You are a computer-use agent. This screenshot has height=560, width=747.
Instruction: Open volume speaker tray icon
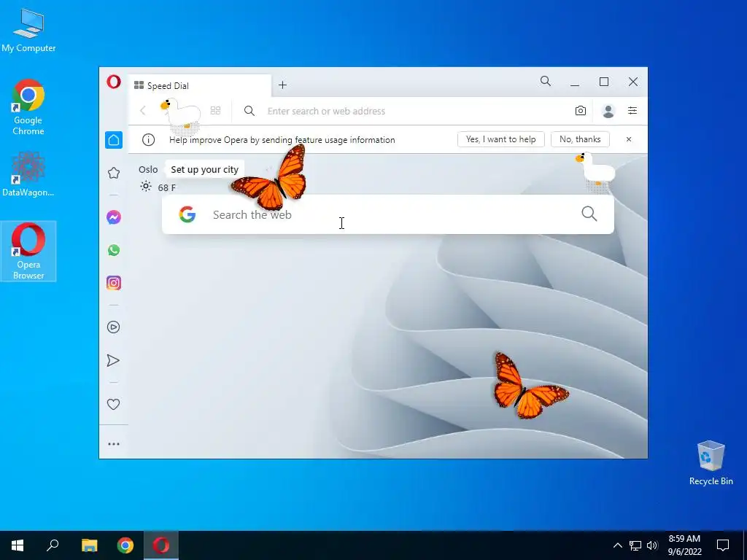(652, 545)
